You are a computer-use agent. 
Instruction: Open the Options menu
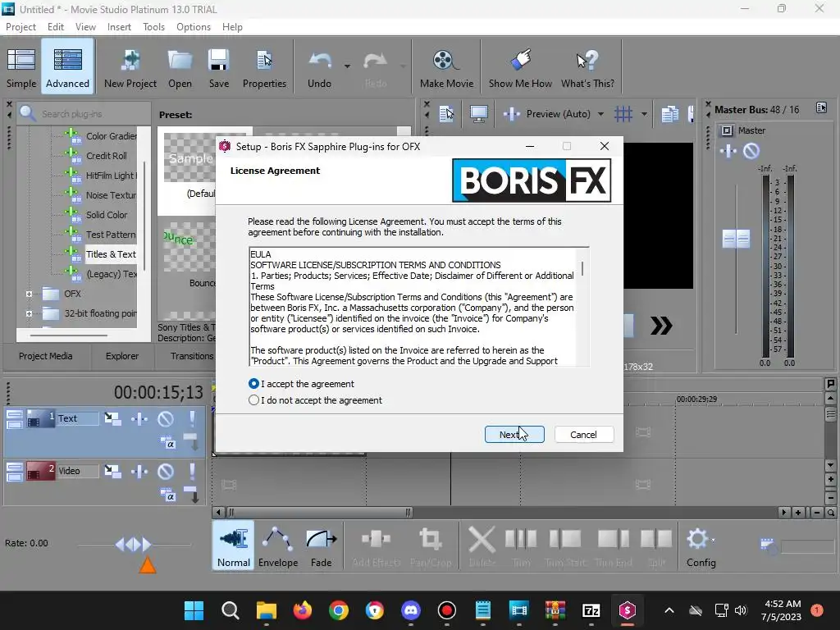point(194,27)
